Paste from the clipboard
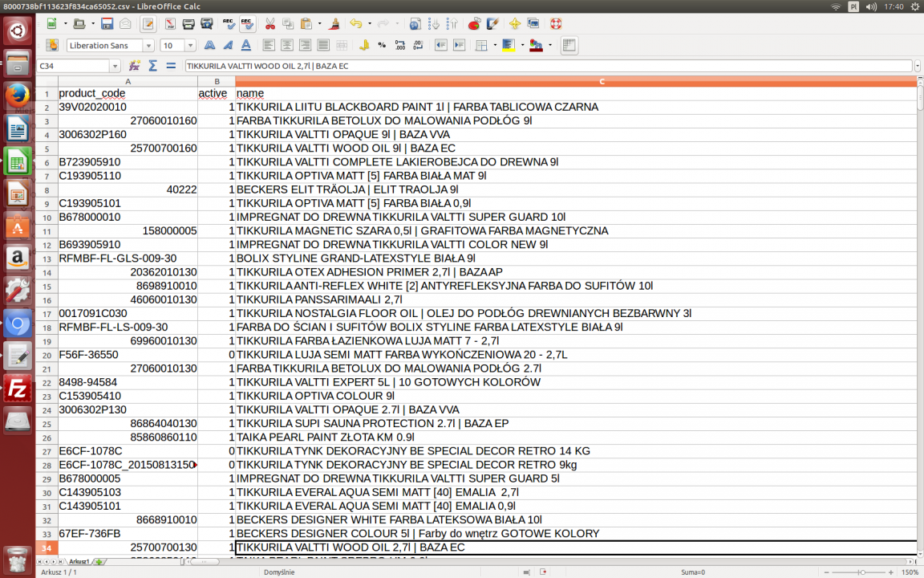The height and width of the screenshot is (578, 924). coord(306,24)
